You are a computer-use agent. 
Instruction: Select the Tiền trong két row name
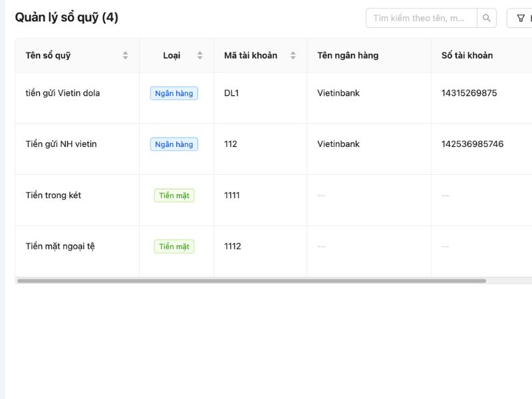[x=53, y=196]
